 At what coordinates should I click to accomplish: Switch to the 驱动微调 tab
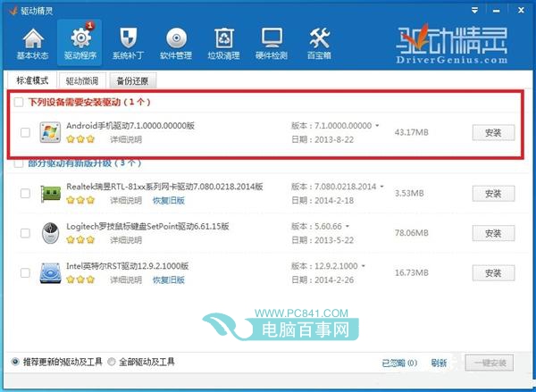tap(82, 81)
